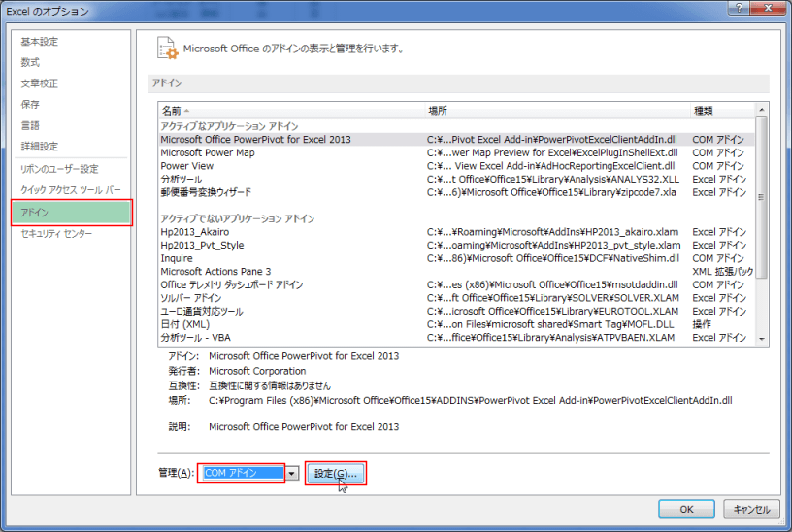The height and width of the screenshot is (532, 792).
Task: Sort by the 種類 column header
Action: (722, 111)
